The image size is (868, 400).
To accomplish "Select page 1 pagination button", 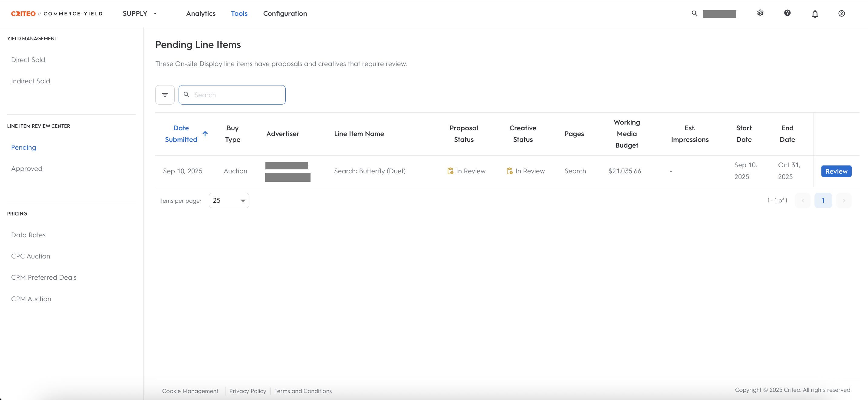I will point(823,200).
